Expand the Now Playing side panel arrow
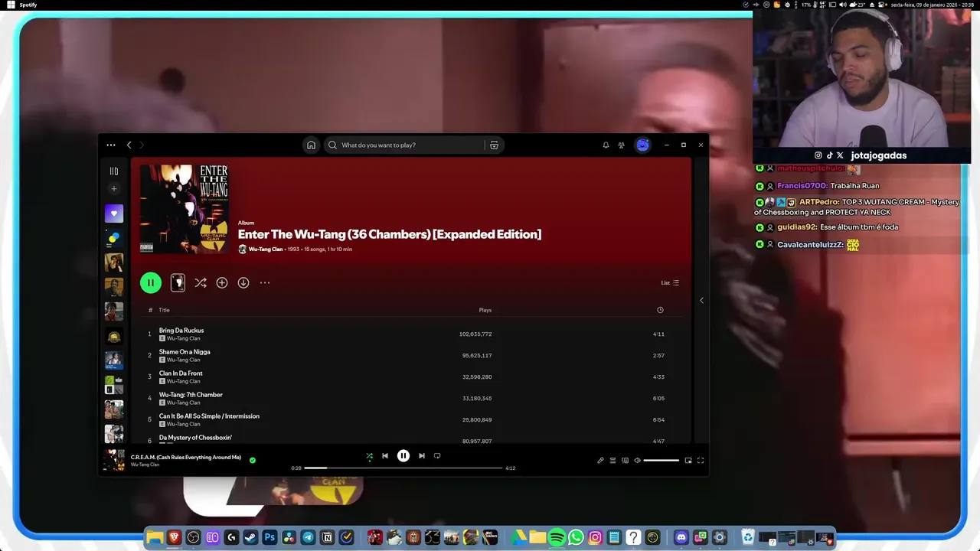The width and height of the screenshot is (980, 551). pyautogui.click(x=701, y=300)
